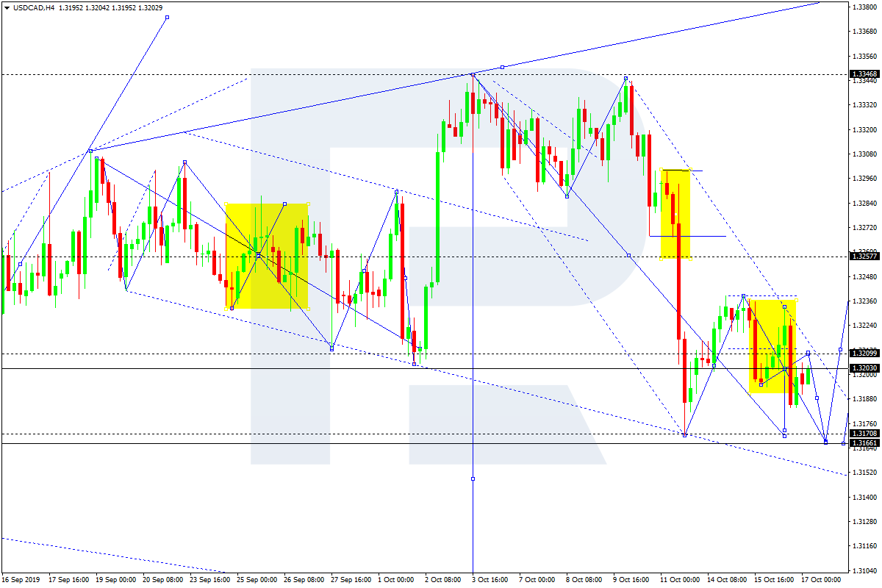Image resolution: width=882 pixels, height=588 pixels.
Task: Click the 1.33200 price axis label
Action: pos(864,130)
